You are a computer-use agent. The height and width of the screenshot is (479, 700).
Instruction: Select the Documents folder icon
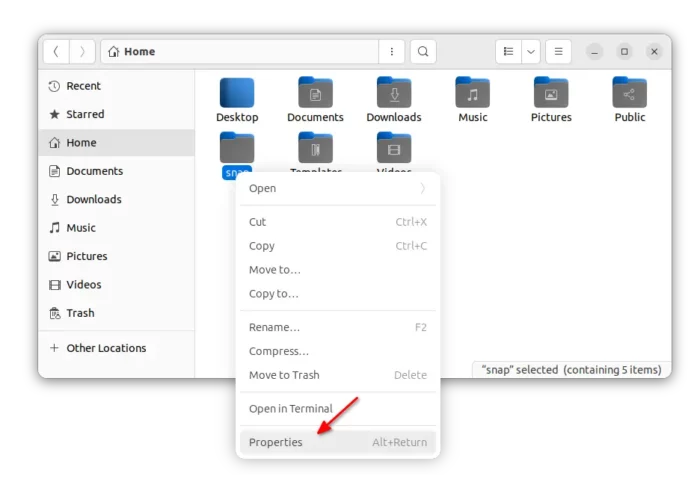[316, 93]
